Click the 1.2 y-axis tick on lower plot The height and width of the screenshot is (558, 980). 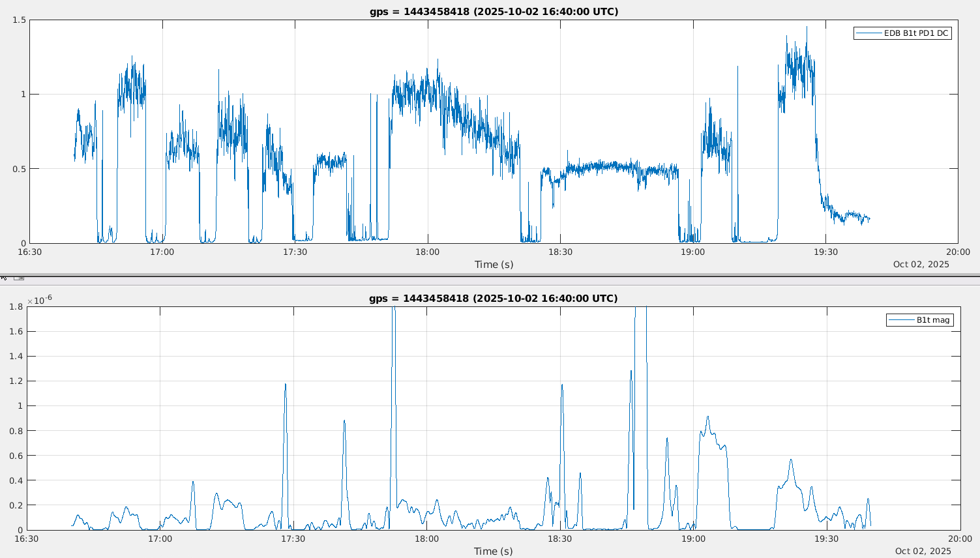click(x=16, y=381)
